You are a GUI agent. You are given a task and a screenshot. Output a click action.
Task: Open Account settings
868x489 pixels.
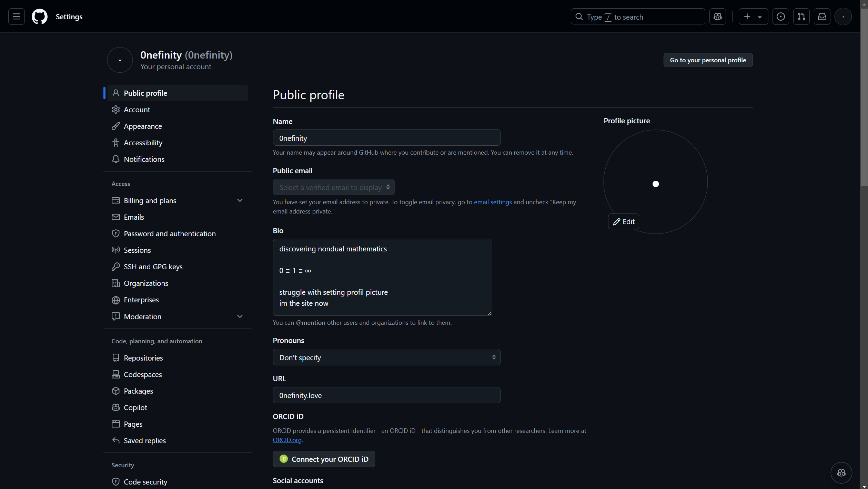tap(178, 110)
